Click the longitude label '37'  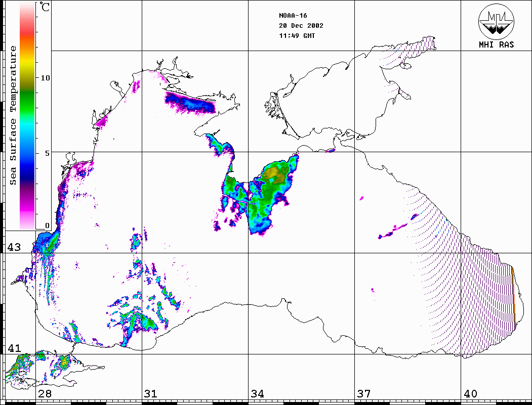pyautogui.click(x=364, y=394)
